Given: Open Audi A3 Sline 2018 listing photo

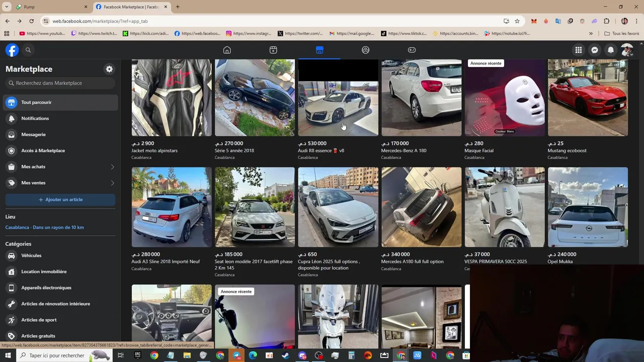Looking at the screenshot, I should [x=172, y=207].
